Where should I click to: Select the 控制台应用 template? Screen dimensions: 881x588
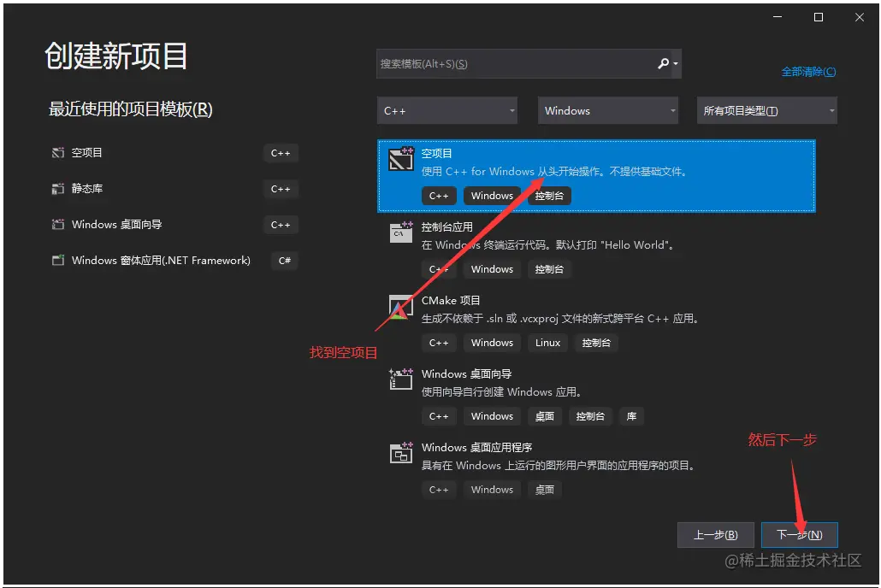(x=596, y=249)
